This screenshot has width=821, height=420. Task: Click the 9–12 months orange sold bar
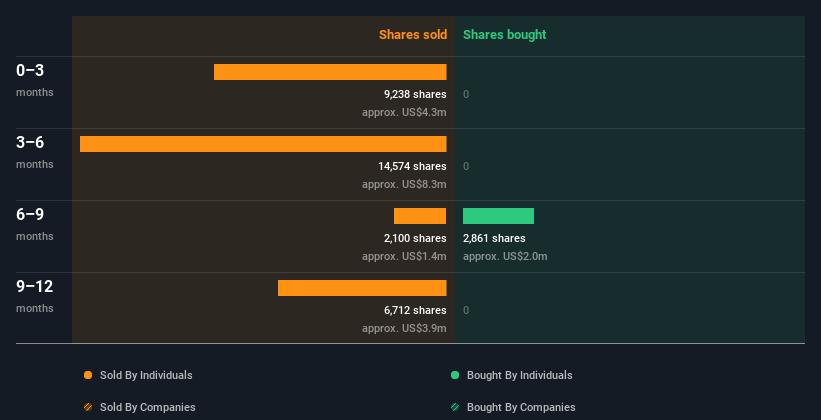click(x=362, y=288)
